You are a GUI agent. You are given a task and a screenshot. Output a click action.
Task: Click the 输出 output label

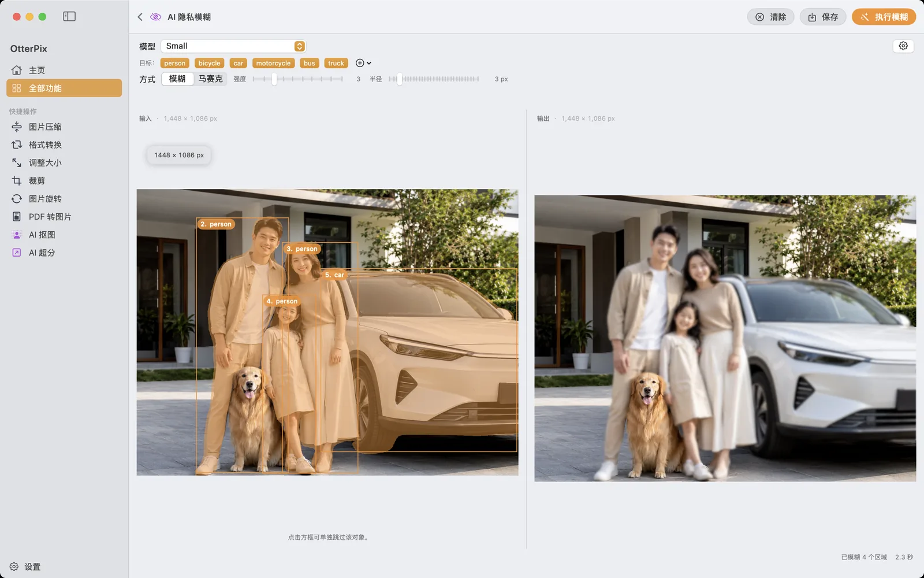tap(543, 118)
